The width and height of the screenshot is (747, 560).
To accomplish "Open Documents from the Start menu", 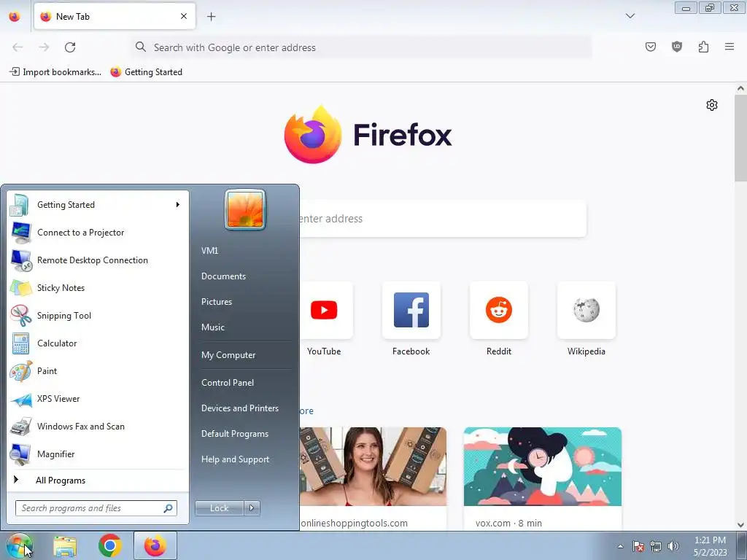I will pyautogui.click(x=223, y=276).
